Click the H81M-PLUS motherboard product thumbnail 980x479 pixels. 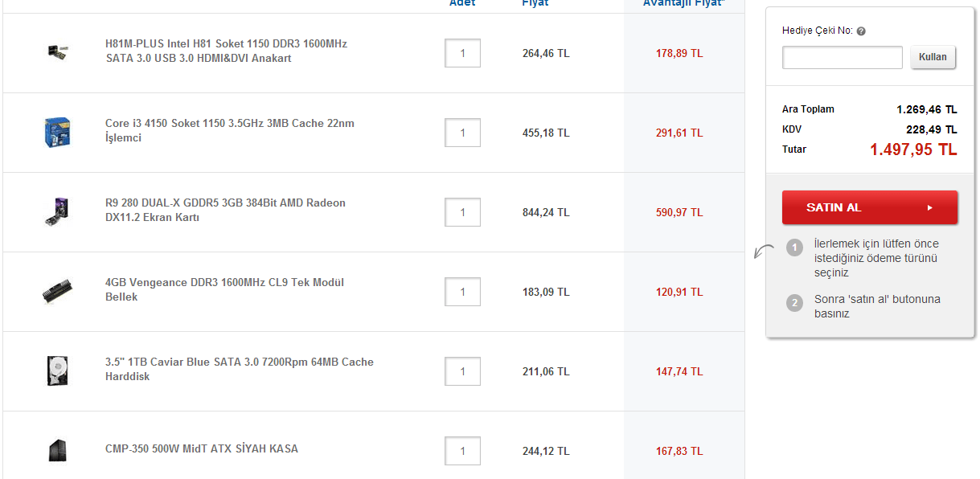[58, 52]
